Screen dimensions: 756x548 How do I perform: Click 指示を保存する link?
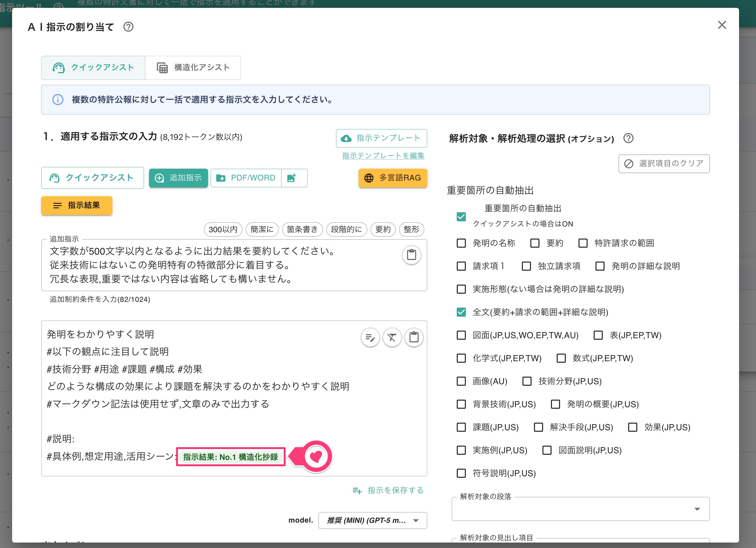pyautogui.click(x=388, y=490)
